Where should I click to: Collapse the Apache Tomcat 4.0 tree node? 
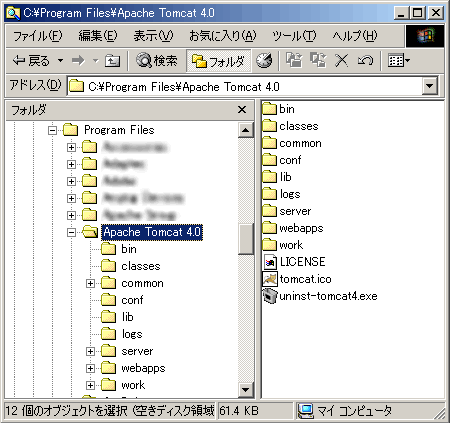click(x=71, y=232)
